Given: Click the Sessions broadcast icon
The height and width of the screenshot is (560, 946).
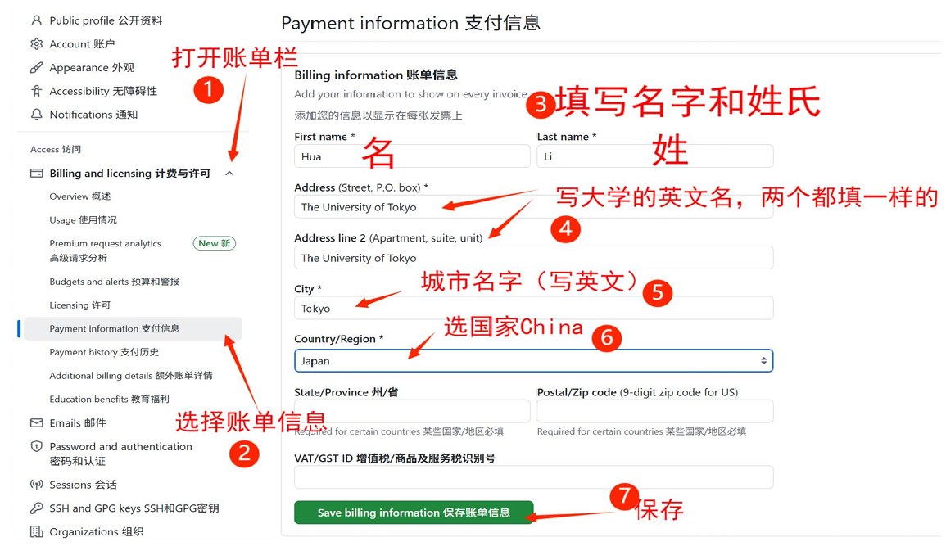Looking at the screenshot, I should (x=37, y=485).
